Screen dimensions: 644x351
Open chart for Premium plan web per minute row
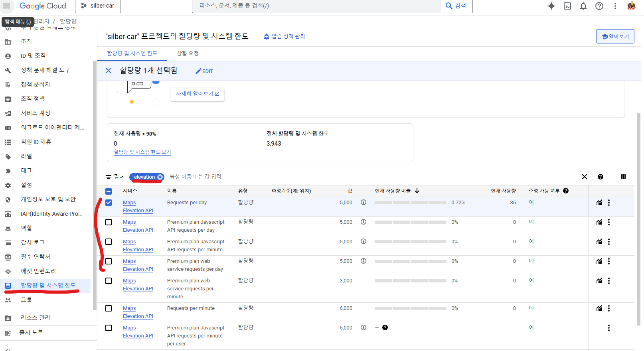[x=599, y=281]
